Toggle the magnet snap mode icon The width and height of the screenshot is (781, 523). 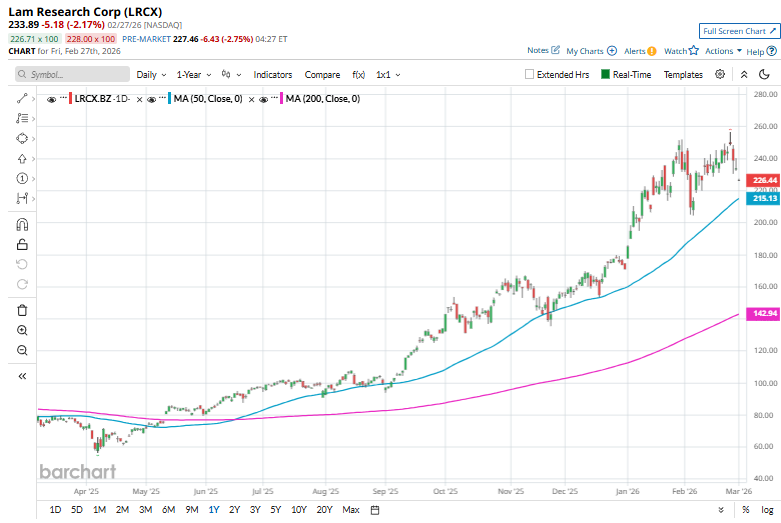(x=22, y=224)
